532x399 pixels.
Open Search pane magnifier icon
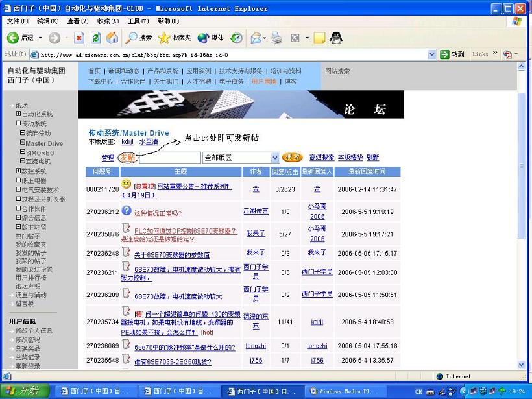[131, 38]
